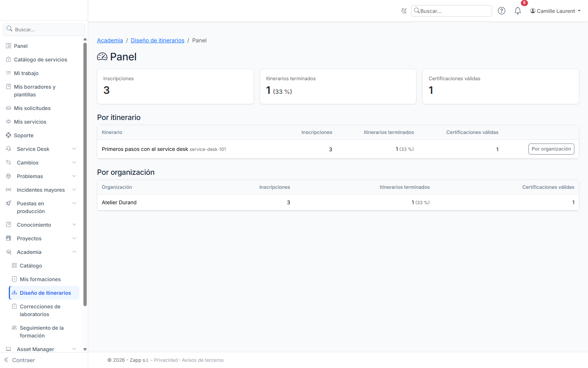This screenshot has width=588, height=368.
Task: Select Diseño de itinerarios submenu item
Action: tap(44, 293)
